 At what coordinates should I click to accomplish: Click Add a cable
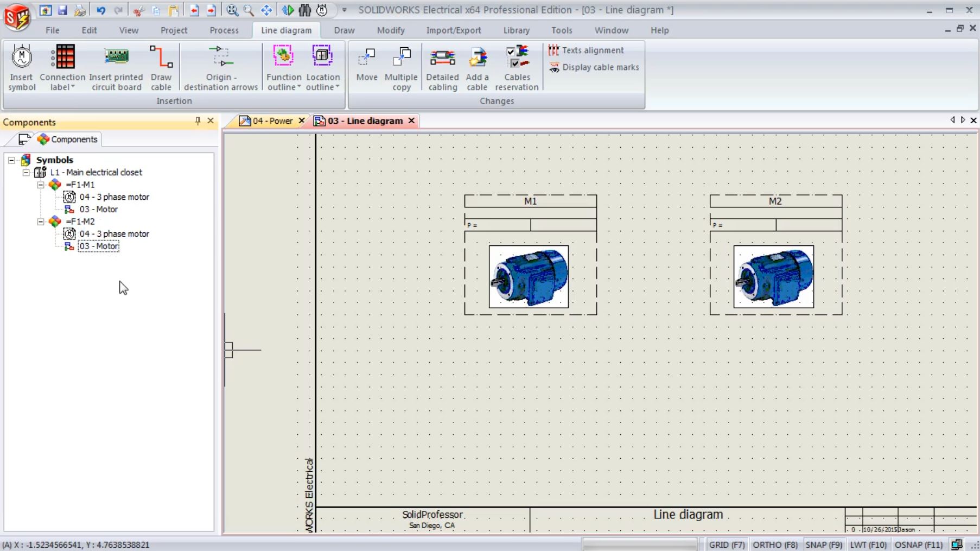coord(478,67)
